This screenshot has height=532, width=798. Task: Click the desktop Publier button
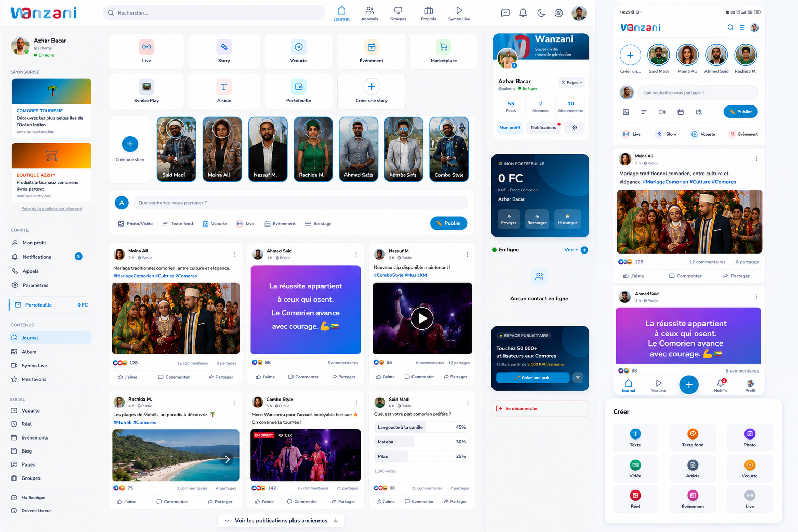pos(449,223)
